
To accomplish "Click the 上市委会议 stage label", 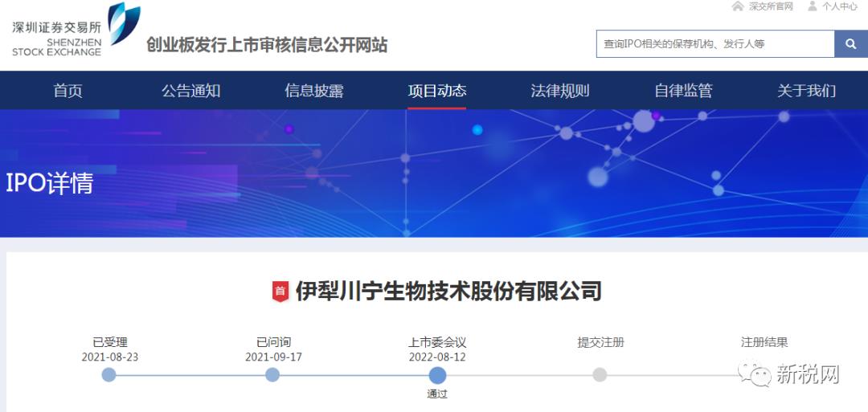I will coord(437,342).
